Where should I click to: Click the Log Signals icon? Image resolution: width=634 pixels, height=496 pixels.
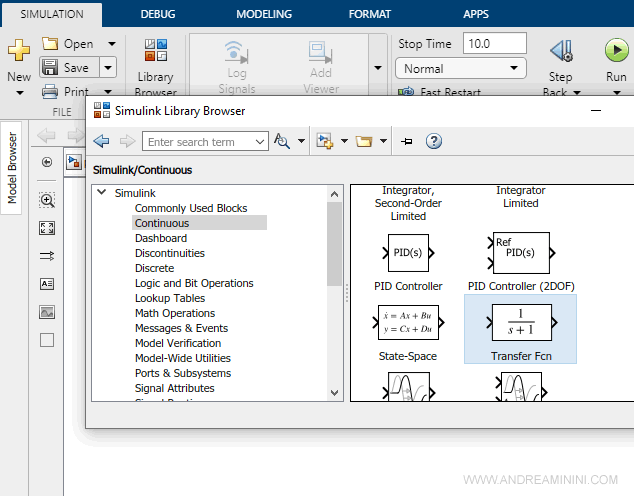237,53
